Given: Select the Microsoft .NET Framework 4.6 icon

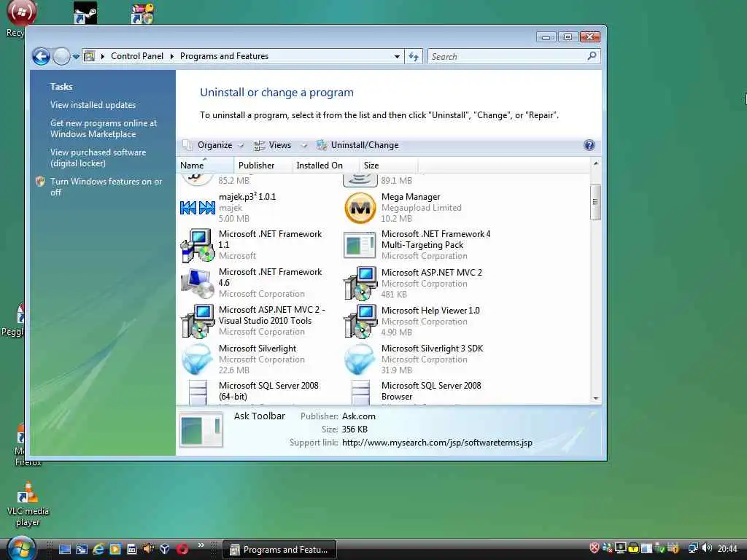Looking at the screenshot, I should (197, 284).
